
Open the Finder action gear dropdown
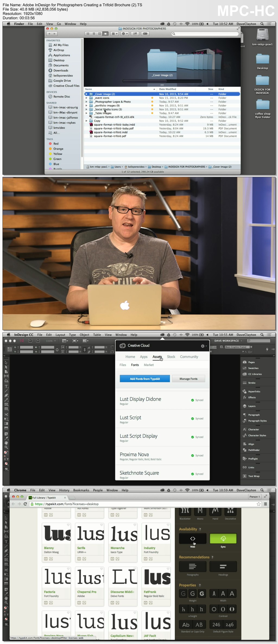coord(125,34)
